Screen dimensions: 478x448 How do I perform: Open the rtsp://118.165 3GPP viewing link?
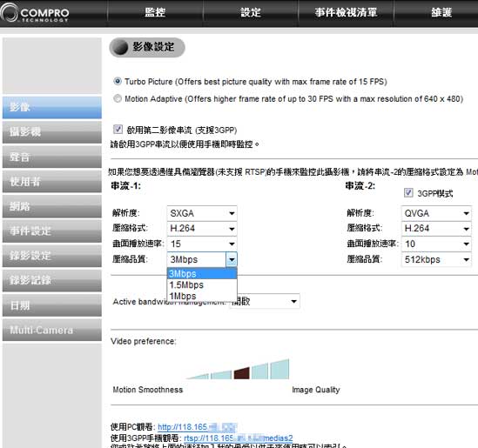pyautogui.click(x=239, y=438)
